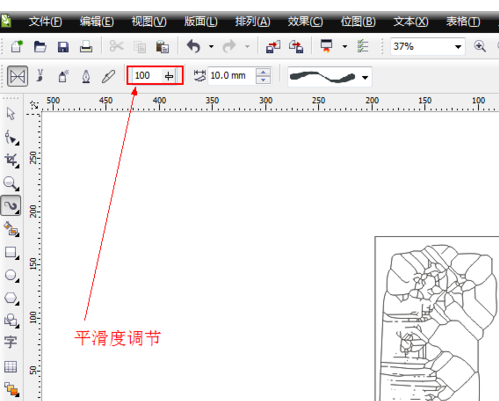Open the 效果(C) menu
The image size is (499, 401).
tap(305, 22)
